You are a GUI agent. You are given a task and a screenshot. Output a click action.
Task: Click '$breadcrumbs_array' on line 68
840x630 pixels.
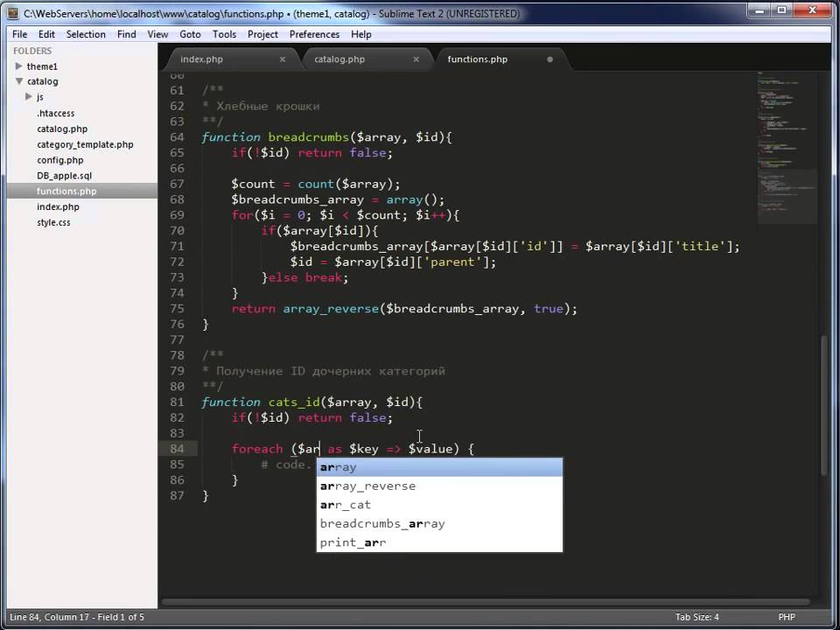[x=297, y=199]
